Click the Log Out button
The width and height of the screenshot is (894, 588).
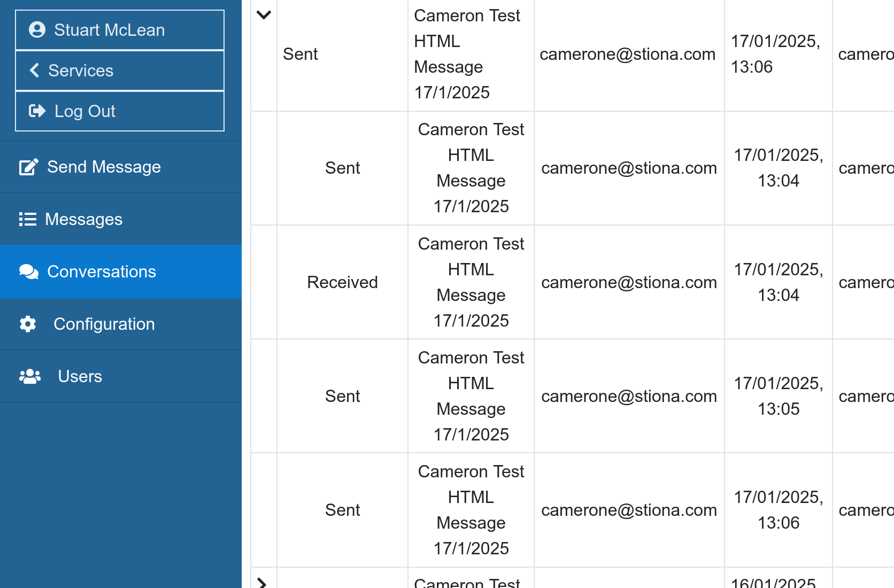(120, 111)
